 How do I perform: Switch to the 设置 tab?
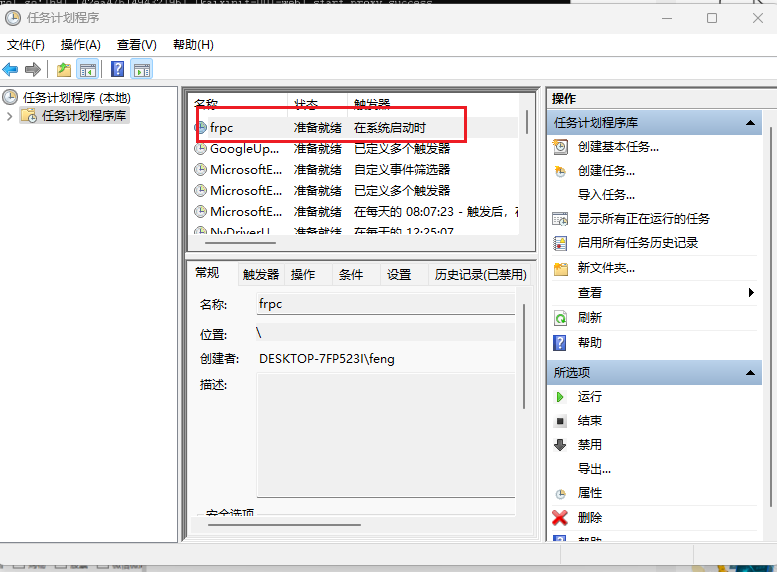point(399,275)
